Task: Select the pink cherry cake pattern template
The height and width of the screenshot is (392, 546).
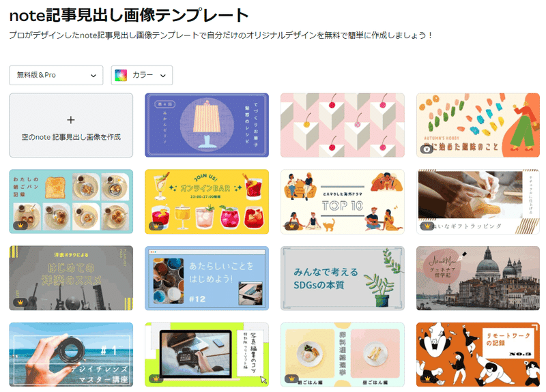Action: pyautogui.click(x=343, y=125)
